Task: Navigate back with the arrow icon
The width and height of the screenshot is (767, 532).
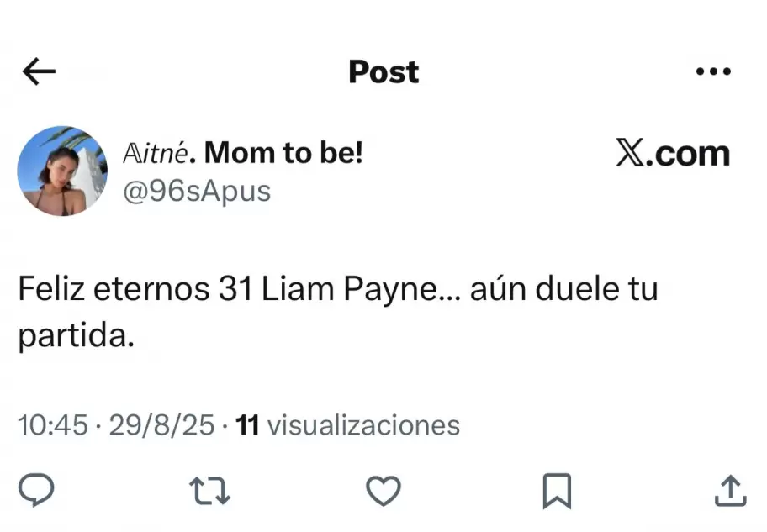Action: (37, 71)
